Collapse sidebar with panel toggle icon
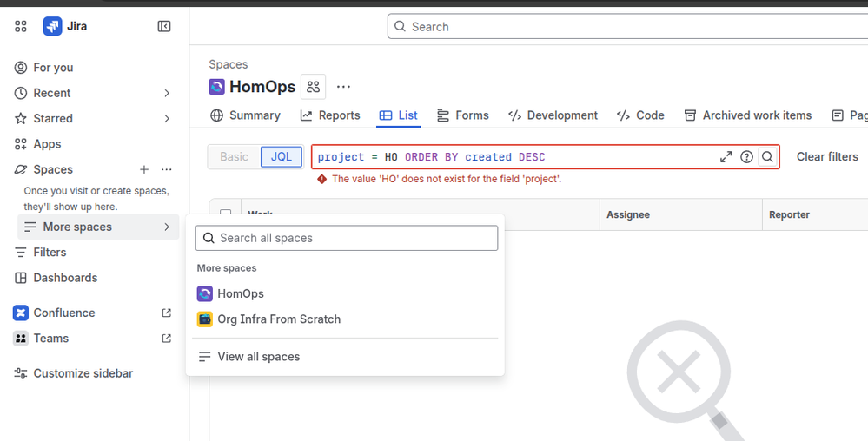Image resolution: width=868 pixels, height=441 pixels. point(164,26)
